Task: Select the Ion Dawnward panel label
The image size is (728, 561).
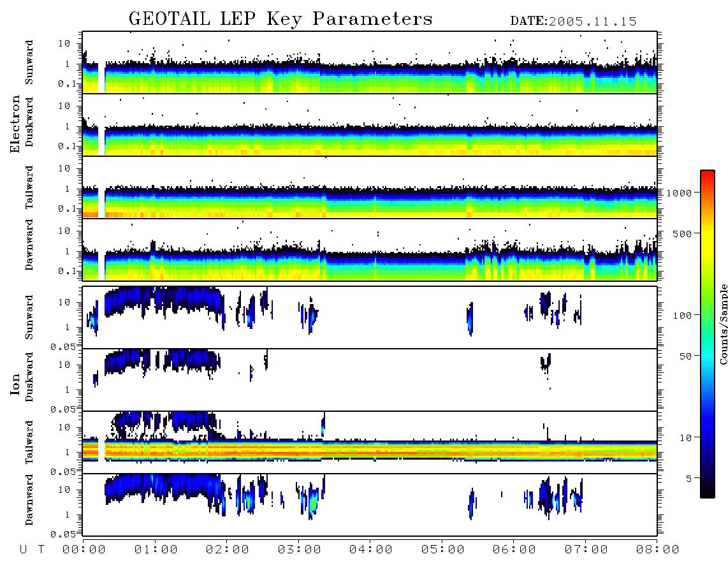Action: click(x=29, y=500)
